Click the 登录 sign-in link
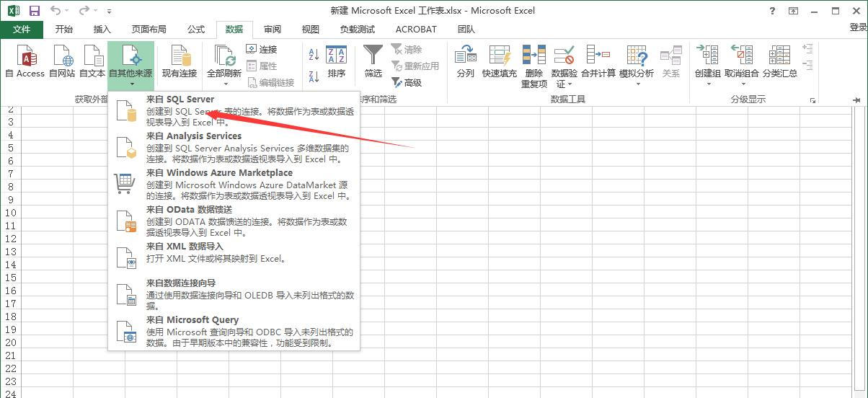868x398 pixels. pos(858,27)
